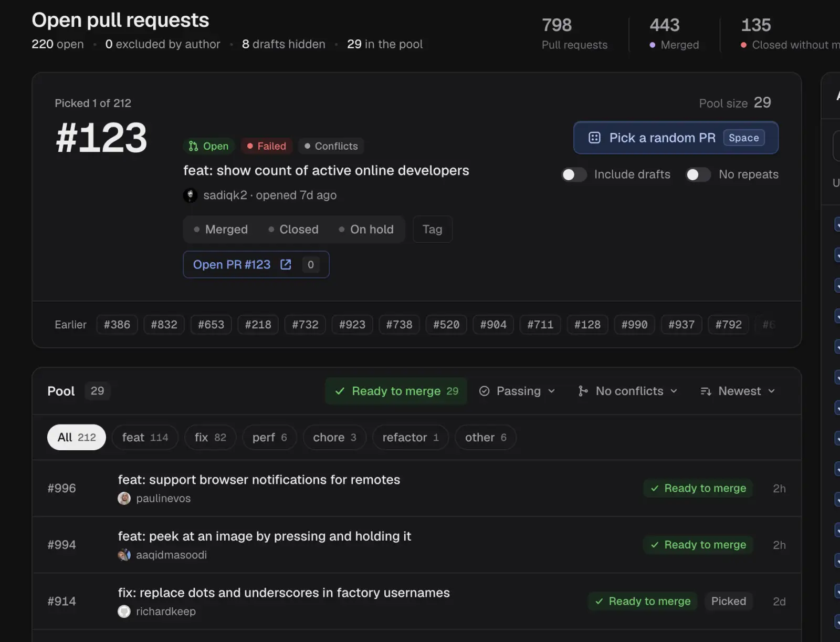Click the branch icon beside No conflicts
The image size is (840, 642).
583,391
